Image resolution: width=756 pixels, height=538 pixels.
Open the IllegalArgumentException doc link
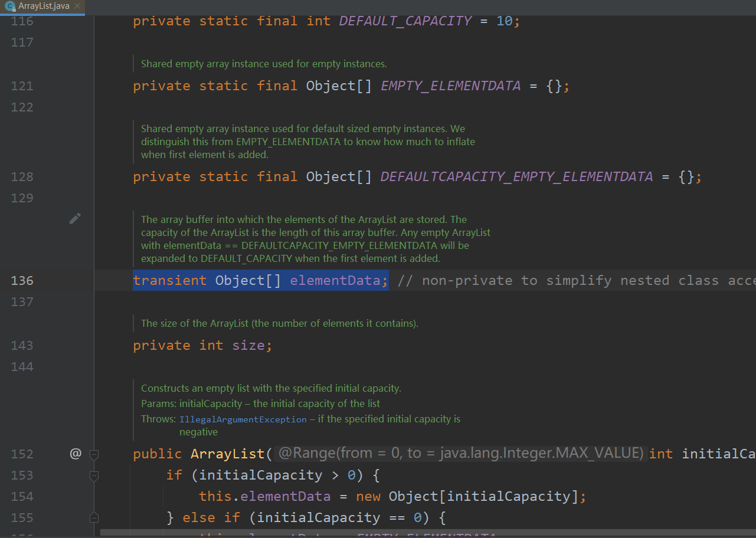click(243, 419)
